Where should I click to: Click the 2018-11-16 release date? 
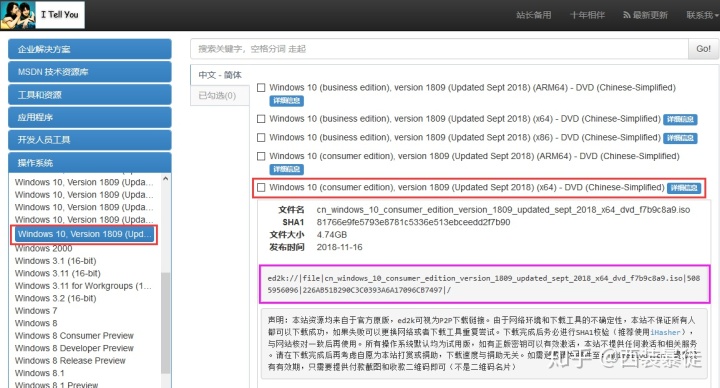coord(339,247)
